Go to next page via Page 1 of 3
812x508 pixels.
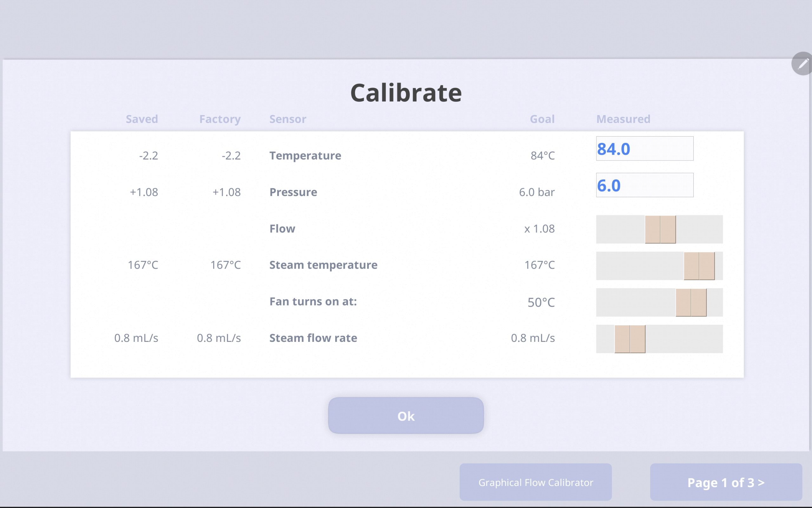pos(726,482)
